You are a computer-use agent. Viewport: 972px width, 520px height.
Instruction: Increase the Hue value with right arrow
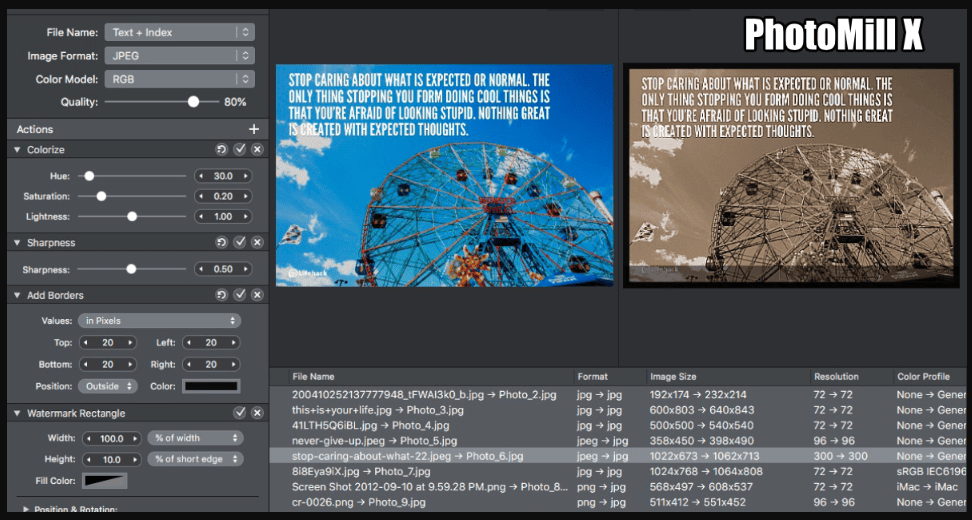pyautogui.click(x=246, y=176)
